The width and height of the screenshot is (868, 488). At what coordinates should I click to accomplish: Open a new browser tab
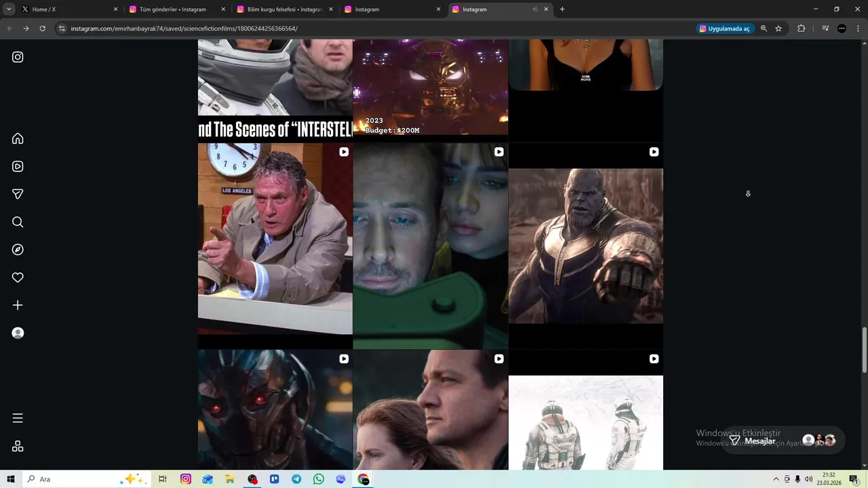click(x=562, y=9)
